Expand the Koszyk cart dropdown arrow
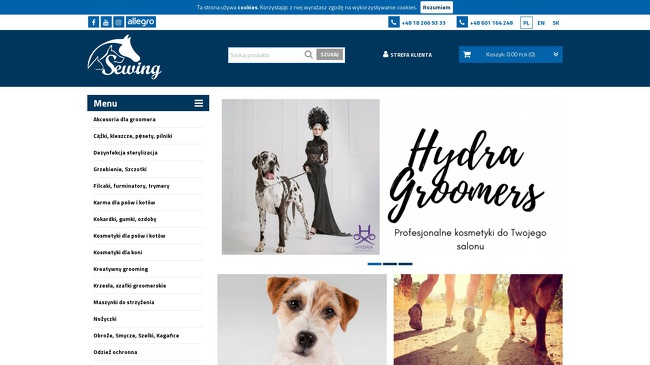650x365 pixels. coord(555,54)
